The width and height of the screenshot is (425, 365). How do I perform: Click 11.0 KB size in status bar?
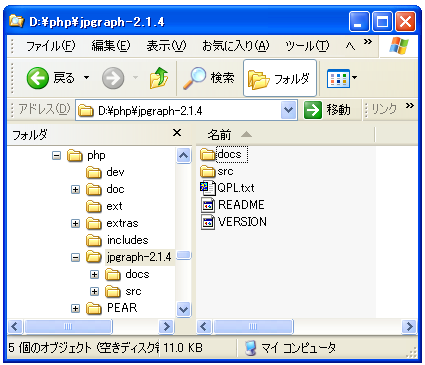click(183, 348)
